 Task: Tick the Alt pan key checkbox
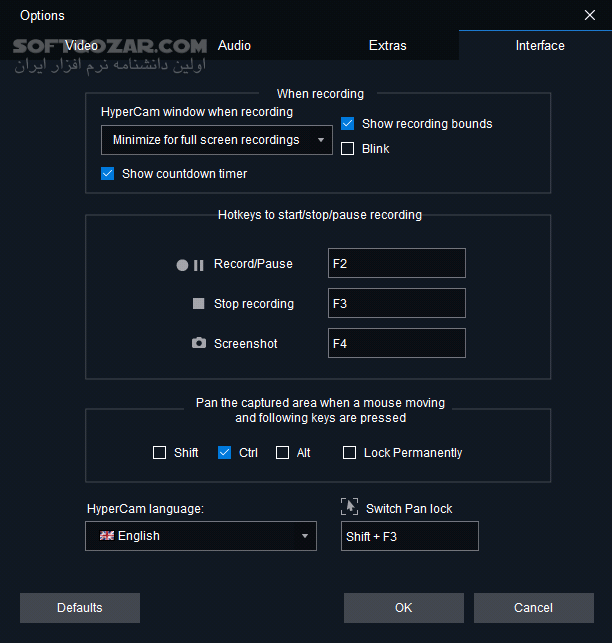point(282,453)
